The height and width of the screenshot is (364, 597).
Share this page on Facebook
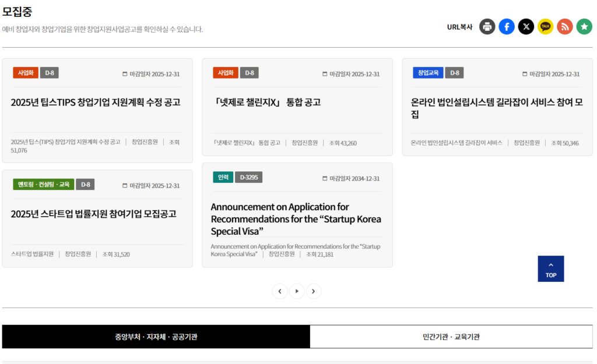point(507,27)
